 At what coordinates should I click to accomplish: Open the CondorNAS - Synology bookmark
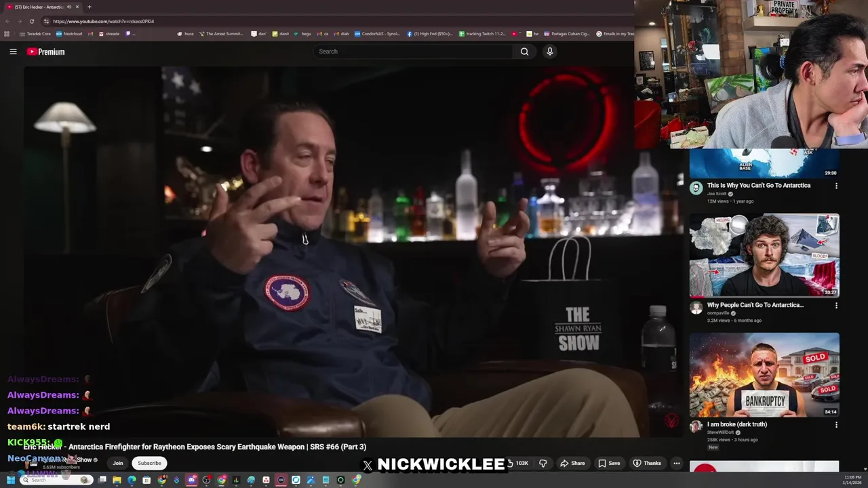click(377, 34)
